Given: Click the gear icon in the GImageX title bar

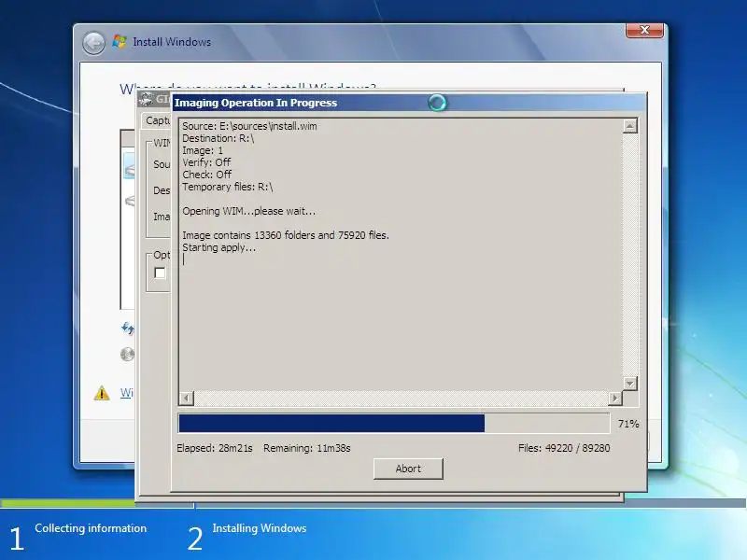Looking at the screenshot, I should point(147,99).
